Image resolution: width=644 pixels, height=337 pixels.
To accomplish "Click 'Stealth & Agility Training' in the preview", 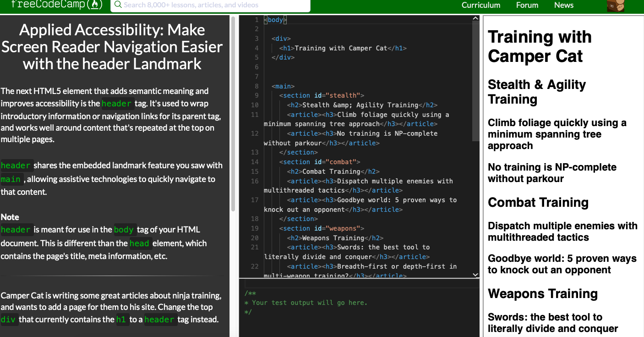I will 537,92.
